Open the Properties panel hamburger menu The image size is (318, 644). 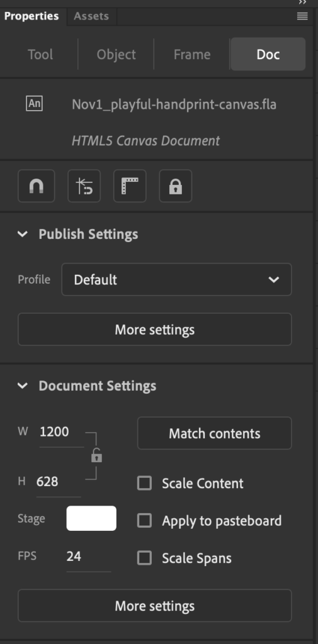[x=302, y=16]
